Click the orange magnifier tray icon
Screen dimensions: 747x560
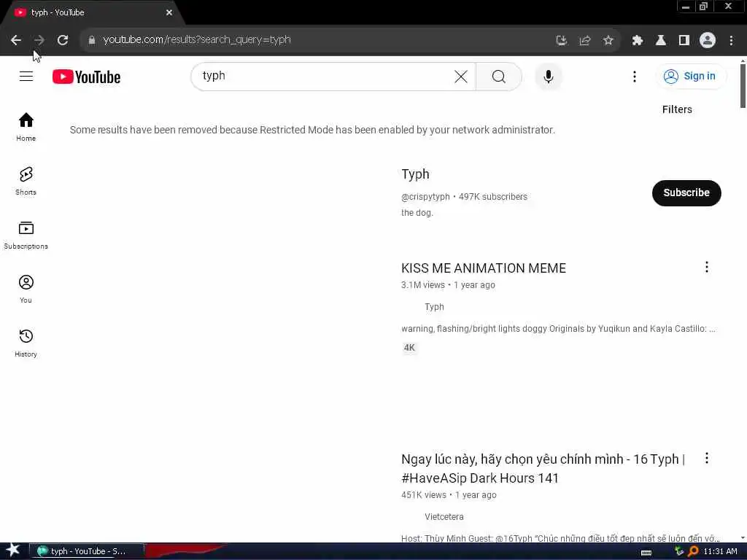click(x=693, y=551)
